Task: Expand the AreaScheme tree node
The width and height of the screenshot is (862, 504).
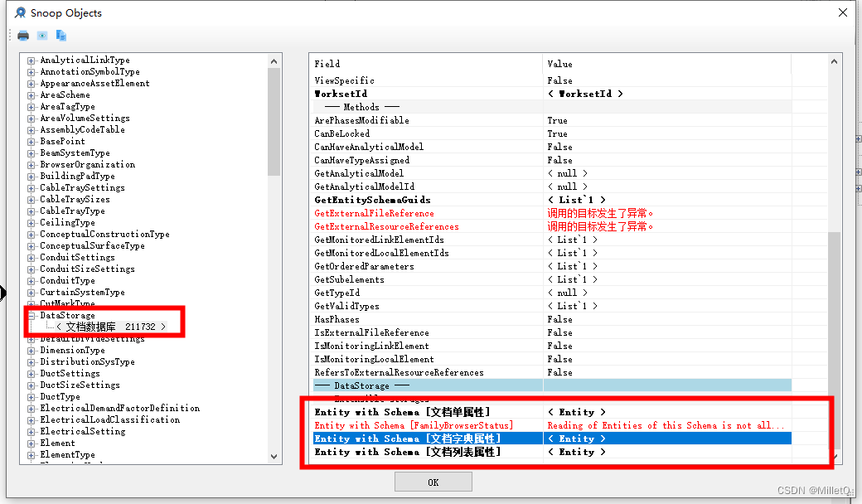Action: pyautogui.click(x=31, y=95)
